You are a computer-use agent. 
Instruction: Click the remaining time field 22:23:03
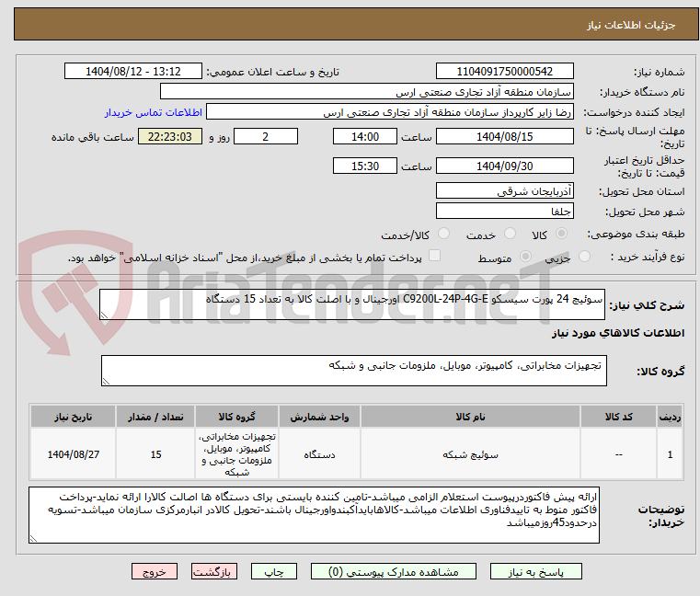pos(170,137)
